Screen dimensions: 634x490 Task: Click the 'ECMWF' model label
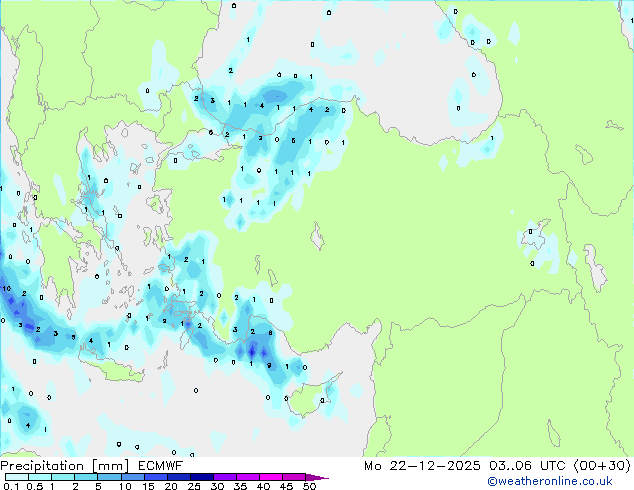(161, 466)
